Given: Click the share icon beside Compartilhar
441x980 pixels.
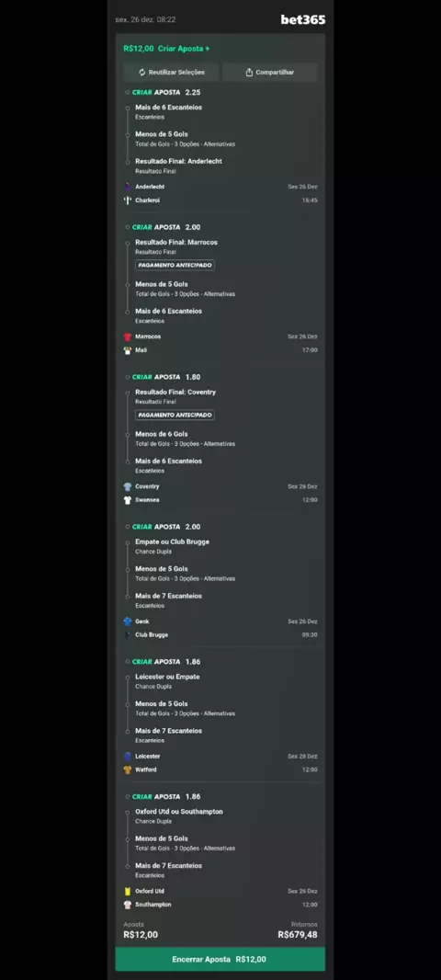Looking at the screenshot, I should tap(249, 73).
